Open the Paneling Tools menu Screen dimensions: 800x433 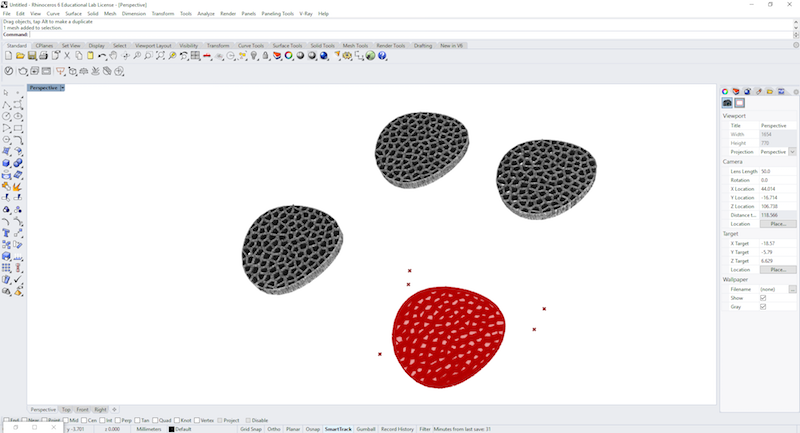click(x=278, y=14)
